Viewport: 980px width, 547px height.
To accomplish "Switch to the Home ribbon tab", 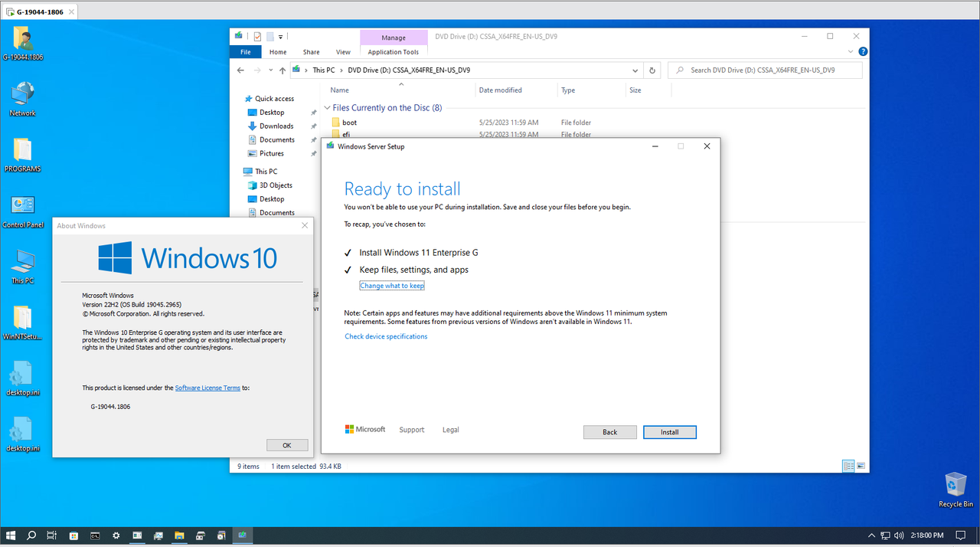I will (278, 52).
